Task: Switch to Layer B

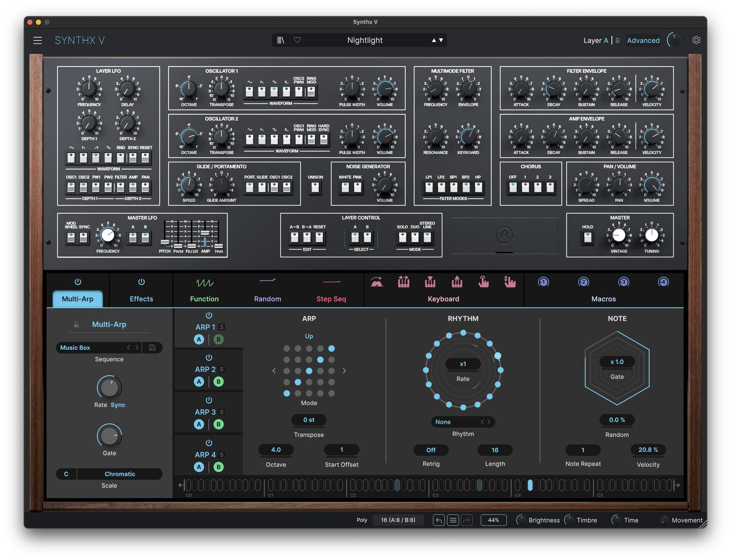Action: coord(617,40)
